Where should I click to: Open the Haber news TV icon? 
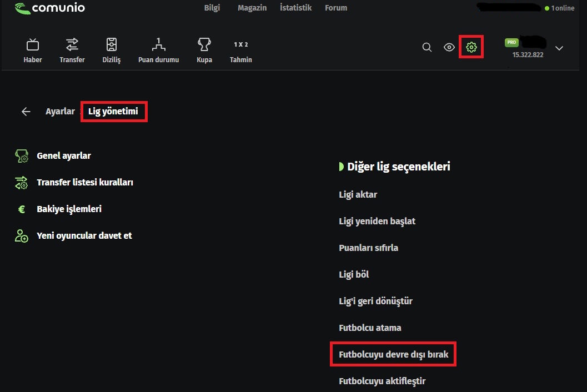click(33, 45)
